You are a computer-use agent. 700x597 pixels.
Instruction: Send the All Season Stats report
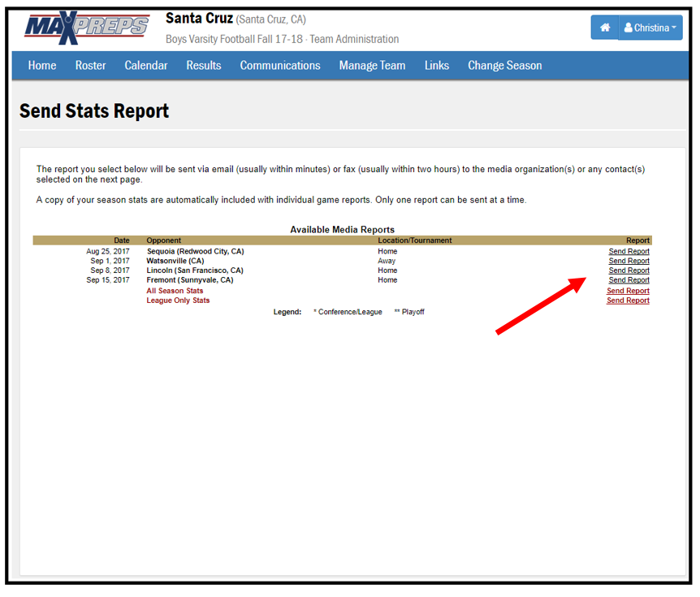point(628,291)
